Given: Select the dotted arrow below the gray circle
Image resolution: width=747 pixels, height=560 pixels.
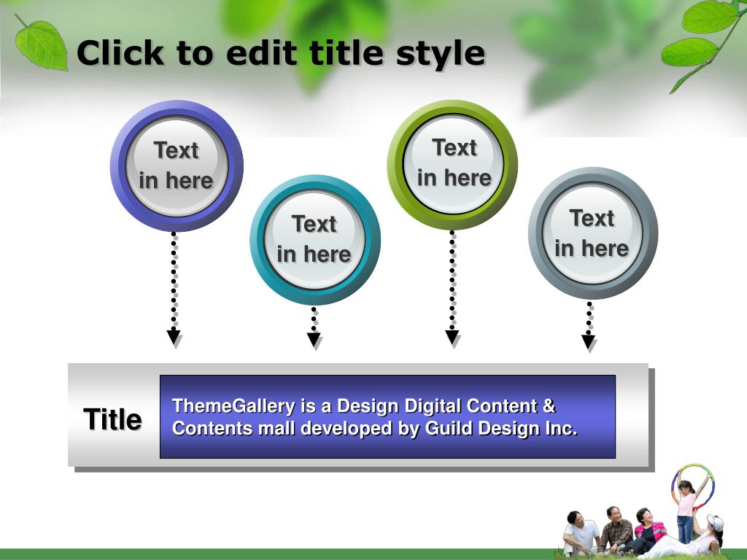Looking at the screenshot, I should tap(589, 327).
